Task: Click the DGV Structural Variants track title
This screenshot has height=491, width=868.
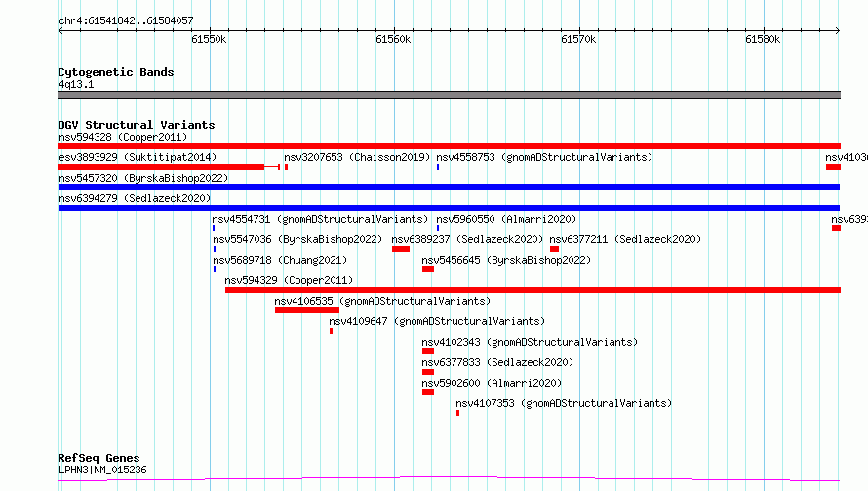Action: (137, 125)
